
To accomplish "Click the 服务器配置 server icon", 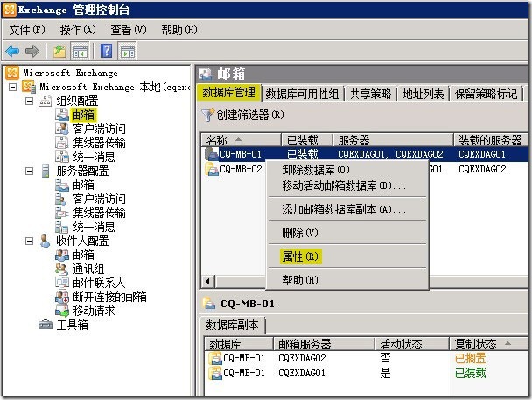I will tap(45, 171).
